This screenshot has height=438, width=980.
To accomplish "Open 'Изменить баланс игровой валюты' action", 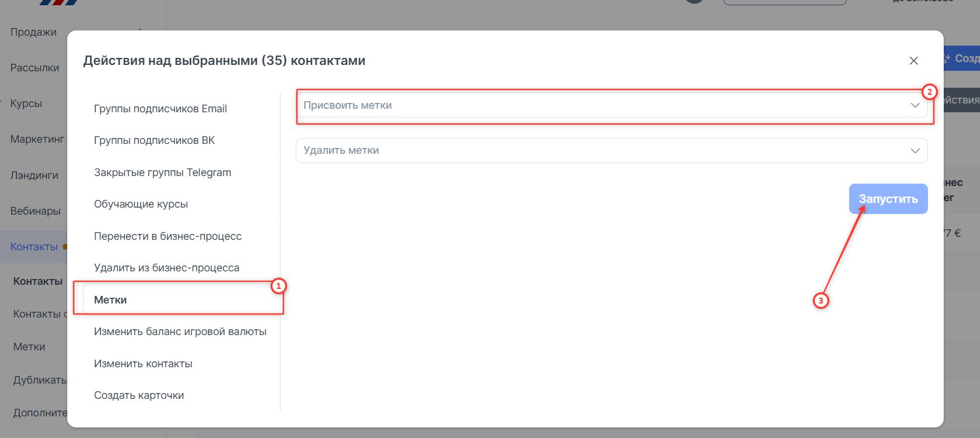I will click(180, 332).
